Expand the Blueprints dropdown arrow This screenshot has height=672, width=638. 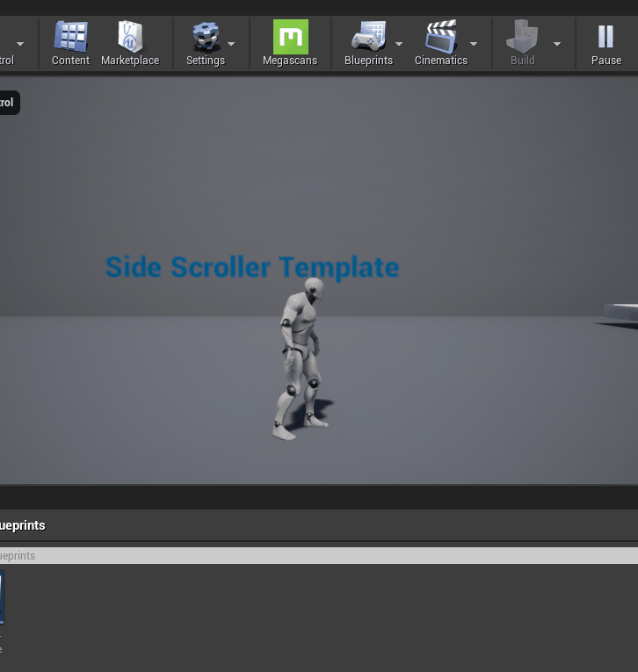399,44
